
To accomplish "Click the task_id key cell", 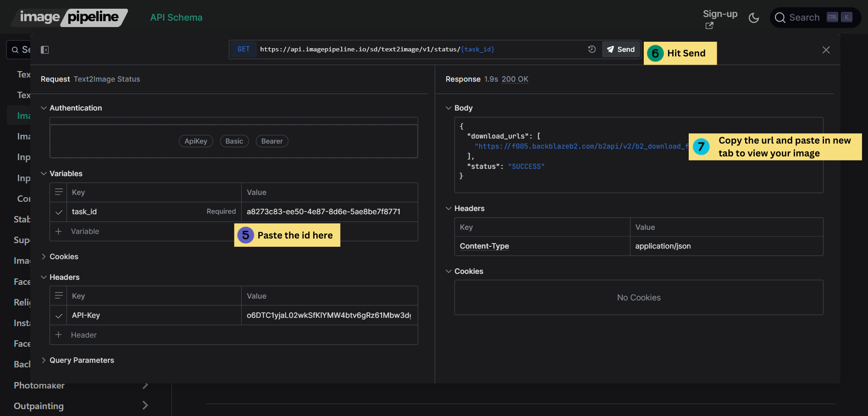I will [x=154, y=212].
